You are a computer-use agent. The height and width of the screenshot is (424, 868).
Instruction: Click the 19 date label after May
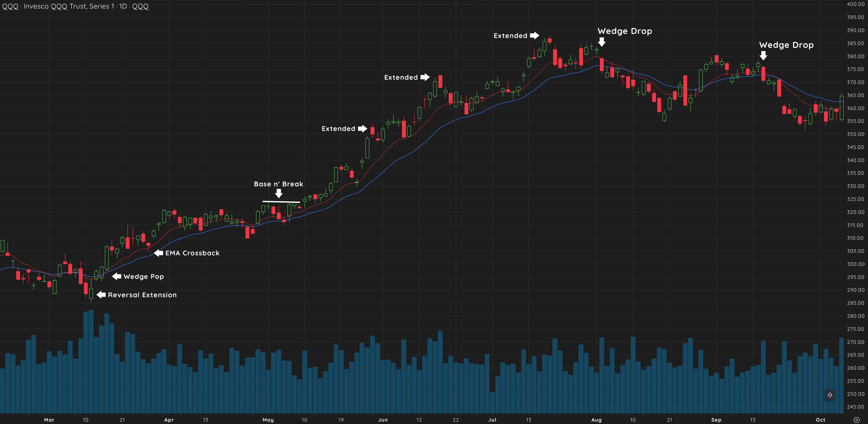click(x=341, y=420)
